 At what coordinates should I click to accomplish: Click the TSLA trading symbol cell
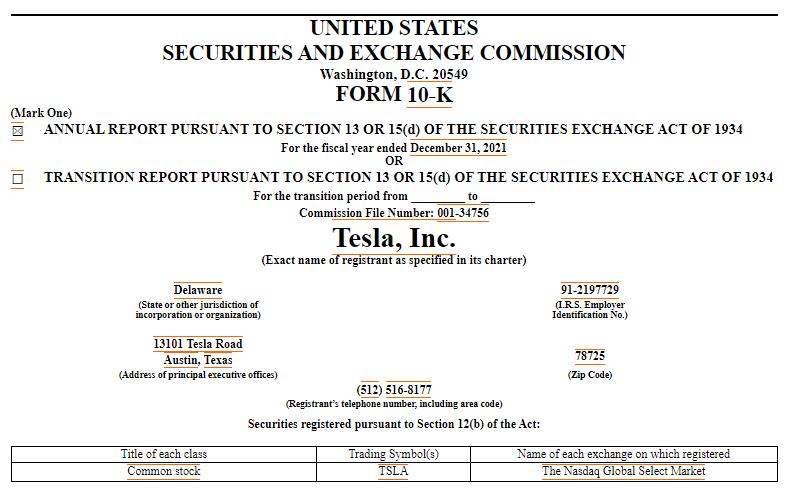[x=393, y=471]
